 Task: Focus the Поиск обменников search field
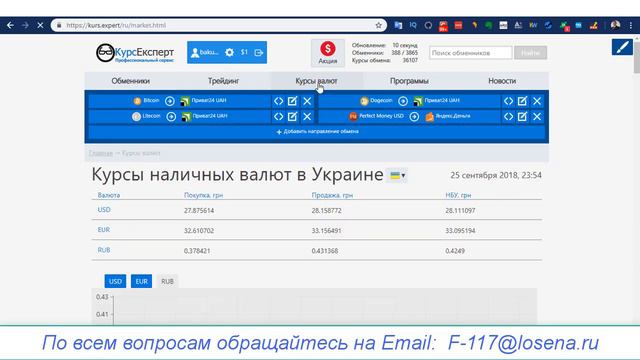point(470,53)
